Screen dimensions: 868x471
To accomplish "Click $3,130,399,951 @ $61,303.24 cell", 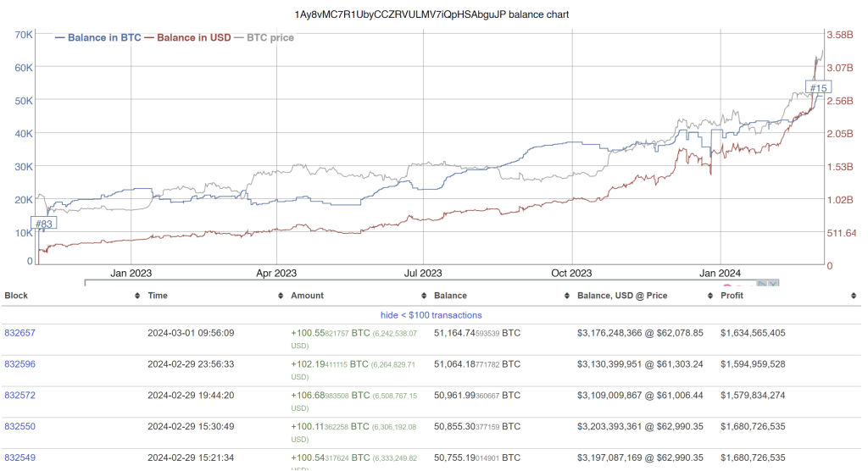I will [x=641, y=364].
